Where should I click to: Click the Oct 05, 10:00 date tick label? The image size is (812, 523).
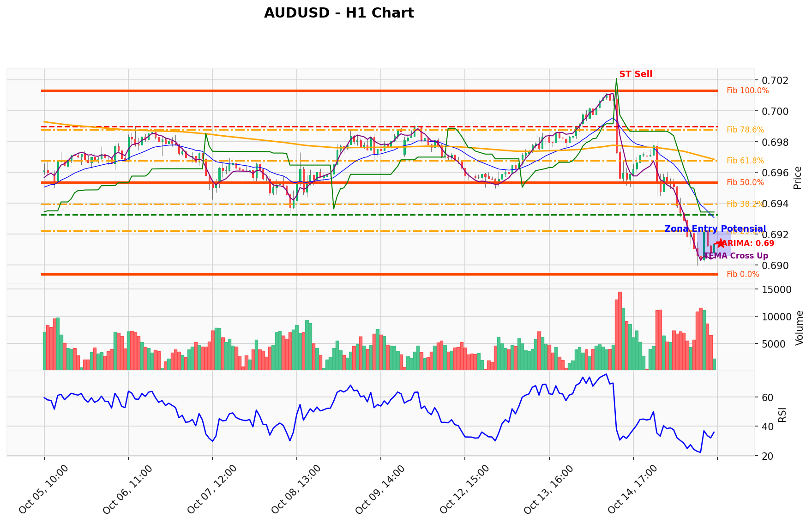[x=43, y=489]
